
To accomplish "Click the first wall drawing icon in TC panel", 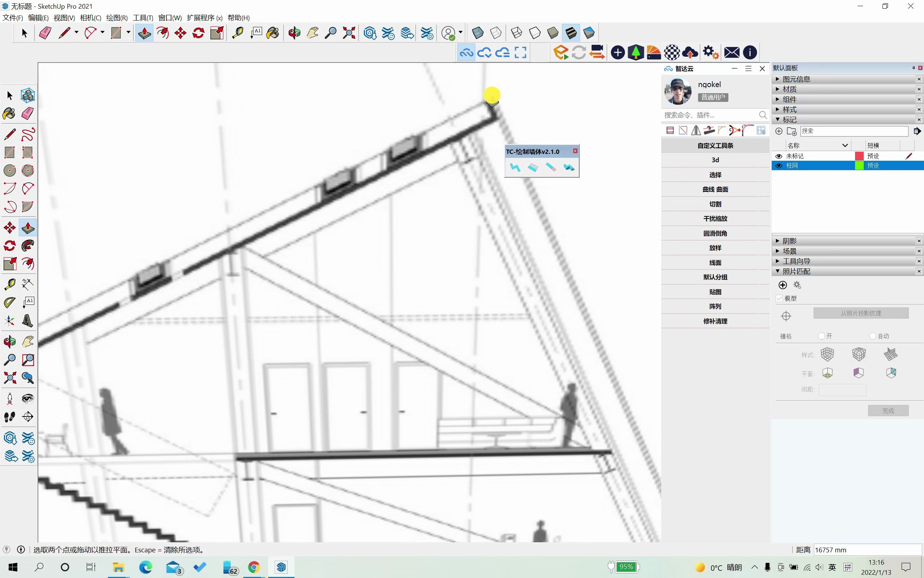I will pos(515,167).
